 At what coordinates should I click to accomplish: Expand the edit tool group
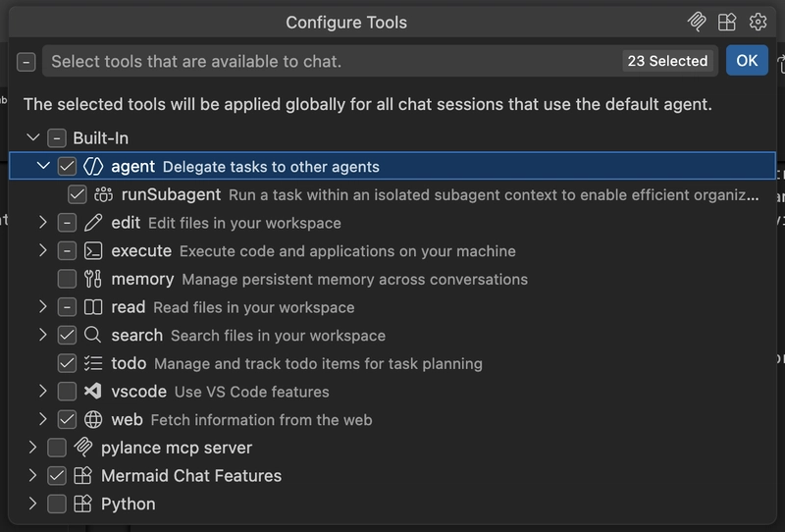[x=43, y=223]
